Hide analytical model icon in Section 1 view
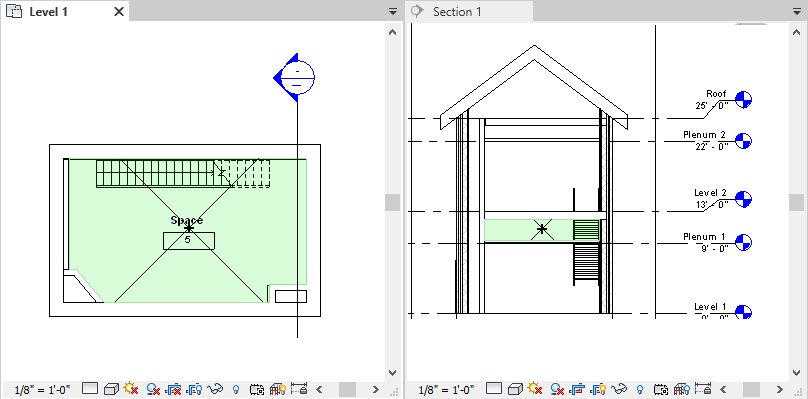 (682, 389)
